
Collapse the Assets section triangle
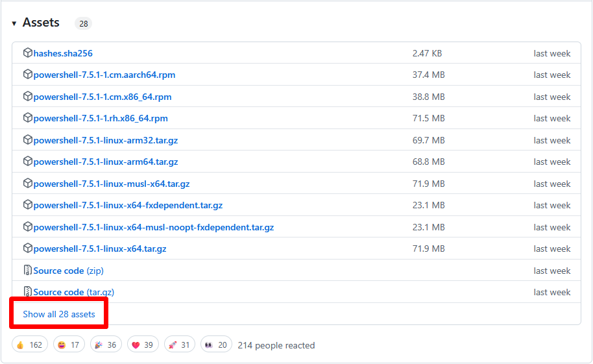14,23
